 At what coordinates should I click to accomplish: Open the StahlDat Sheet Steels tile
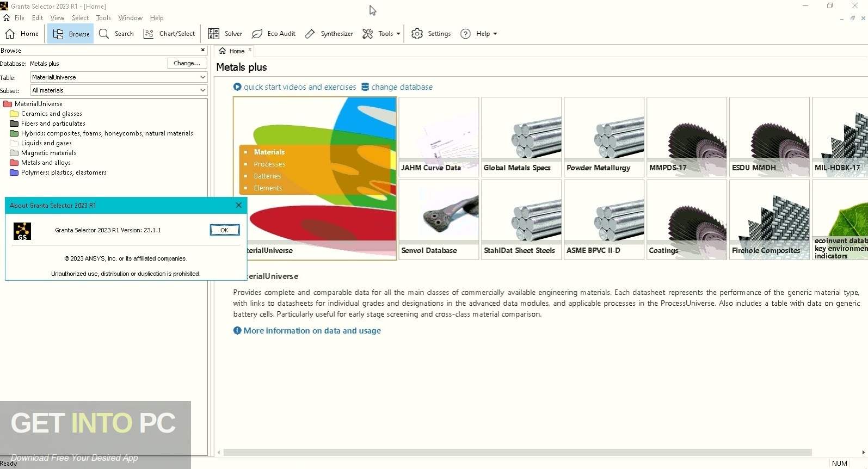[x=521, y=220]
